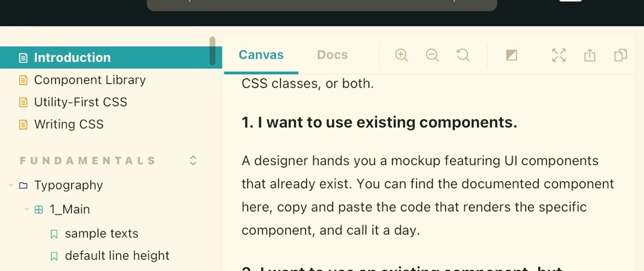
Task: Click the copy canvas link icon
Action: click(620, 55)
